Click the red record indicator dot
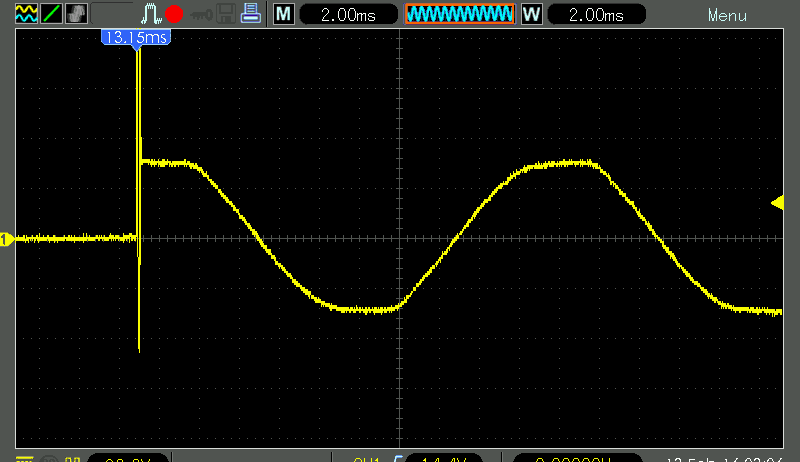This screenshot has height=462, width=800. click(x=174, y=14)
